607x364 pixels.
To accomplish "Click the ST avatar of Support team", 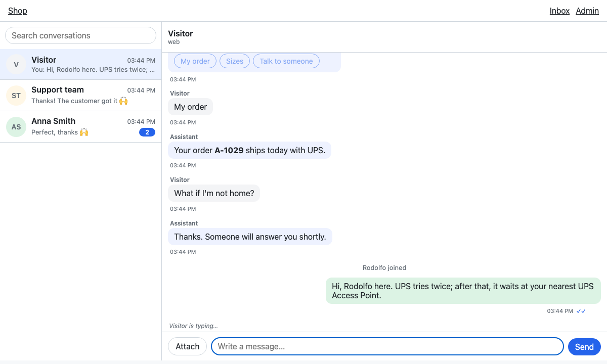I will (16, 96).
